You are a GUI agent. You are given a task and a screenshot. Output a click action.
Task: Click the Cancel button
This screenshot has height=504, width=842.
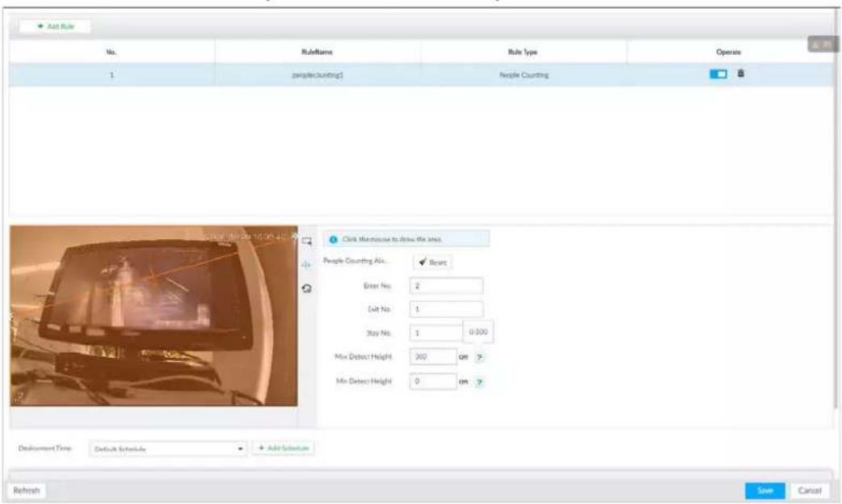(810, 490)
